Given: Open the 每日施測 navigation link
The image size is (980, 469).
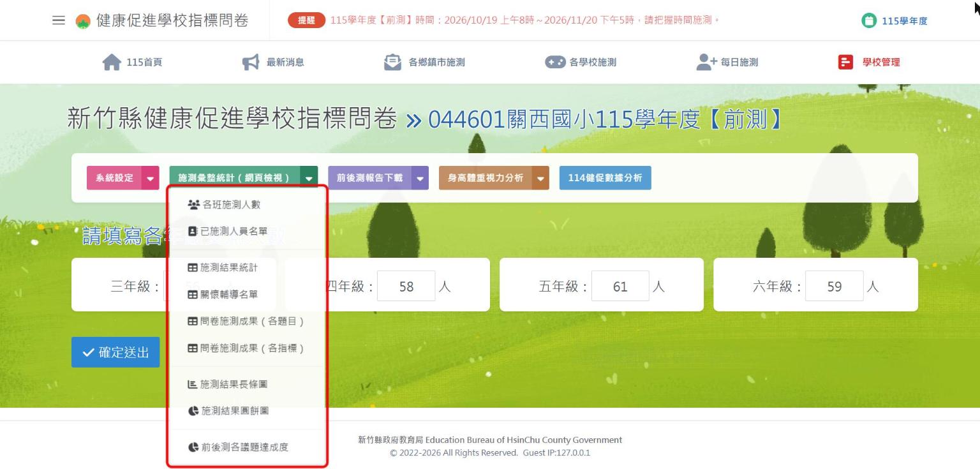Looking at the screenshot, I should 727,62.
